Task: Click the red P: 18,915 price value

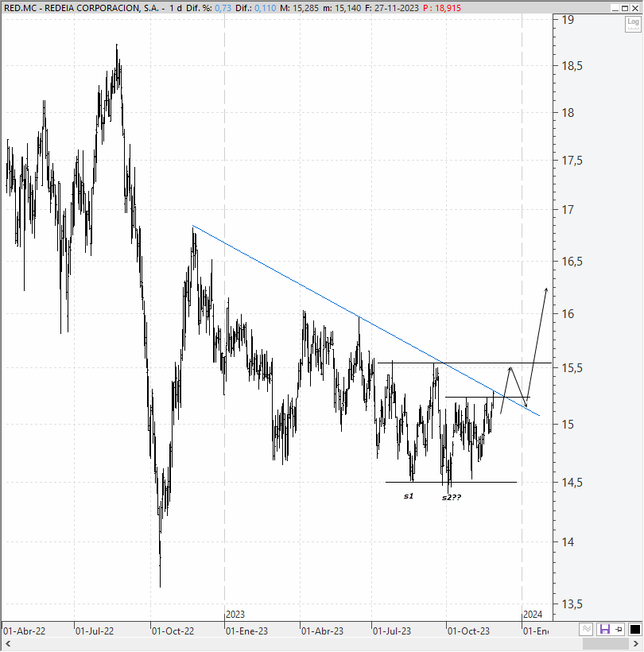Action: pyautogui.click(x=442, y=8)
